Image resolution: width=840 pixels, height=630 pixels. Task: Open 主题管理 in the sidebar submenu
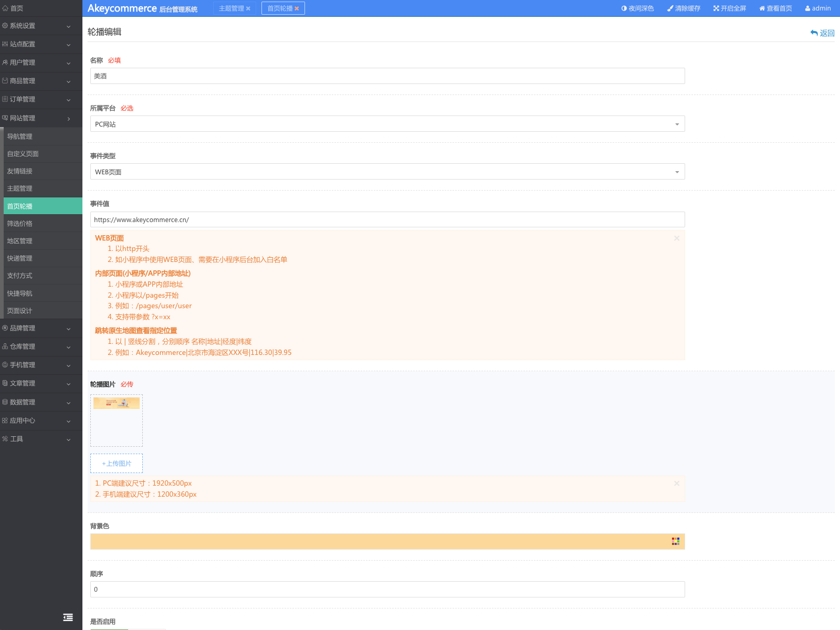[43, 188]
